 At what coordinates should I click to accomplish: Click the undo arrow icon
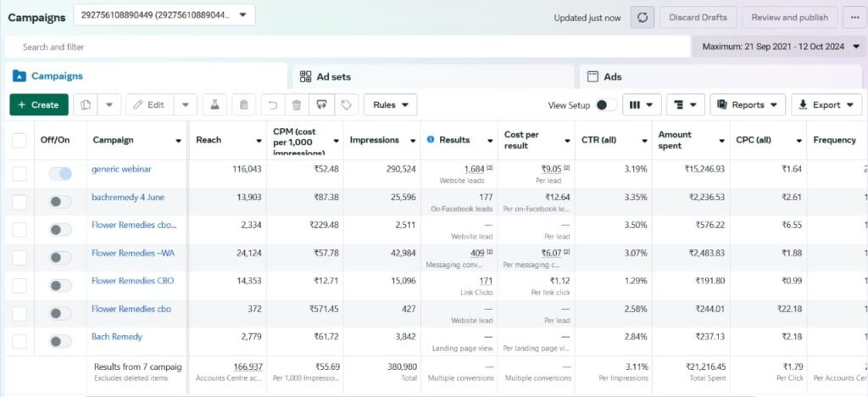pyautogui.click(x=272, y=105)
